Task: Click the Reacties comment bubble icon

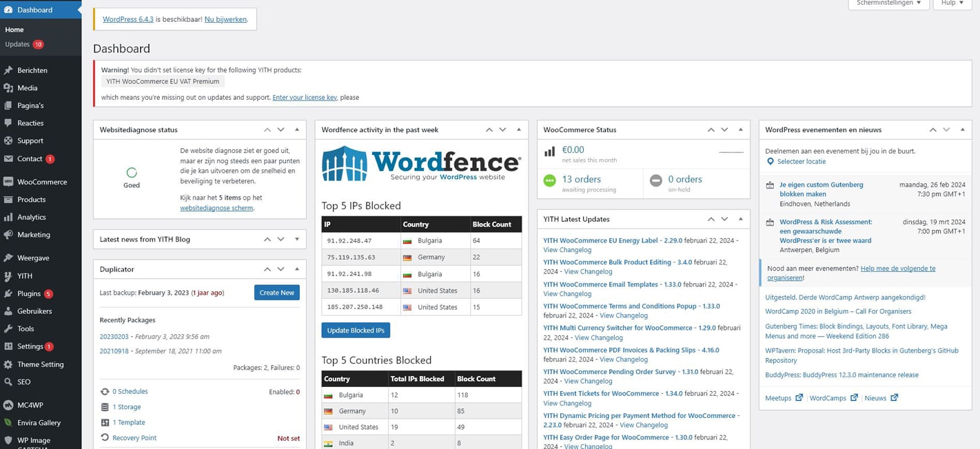Action: coord(8,123)
